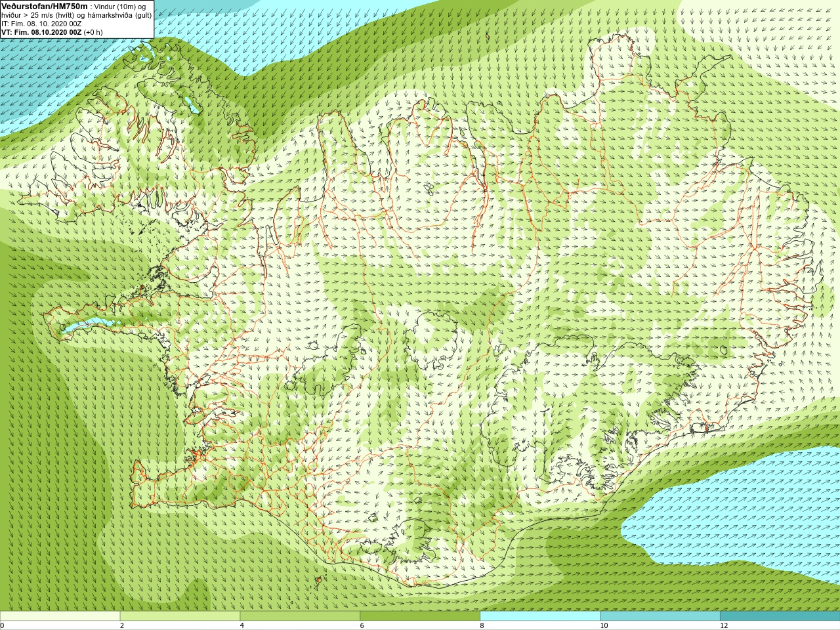The image size is (840, 630).
Task: Click the scale label "2"
Action: 122,625
